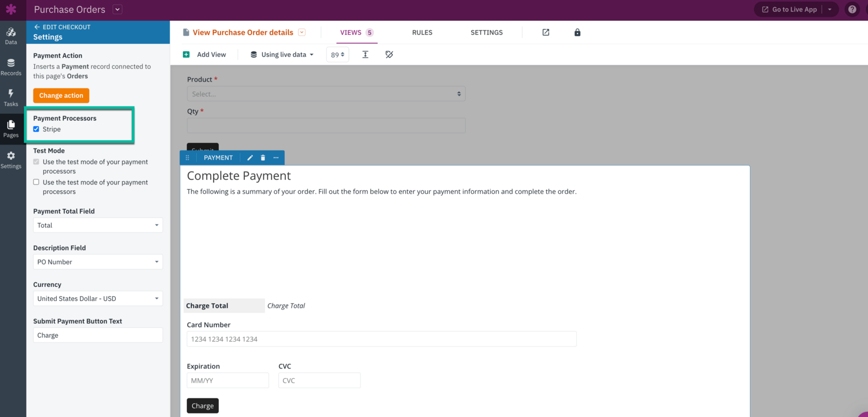Click the lock icon near the tabs
868x417 pixels.
coord(577,32)
